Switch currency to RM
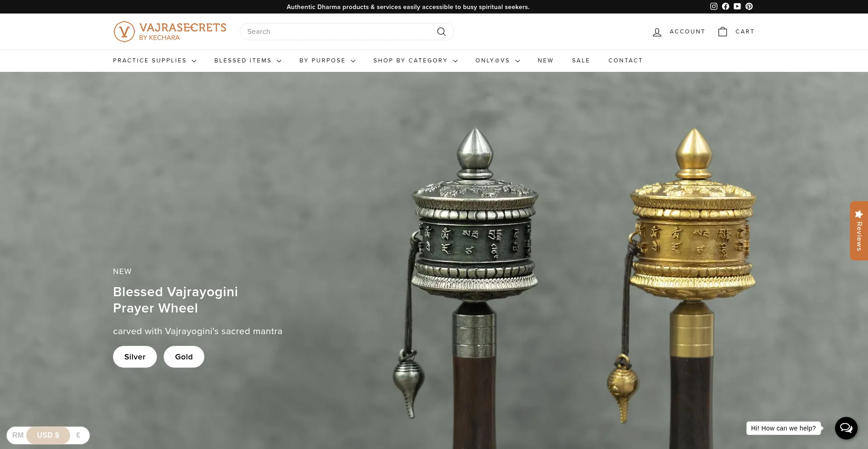Screen dimensions: 868x449 (18, 435)
